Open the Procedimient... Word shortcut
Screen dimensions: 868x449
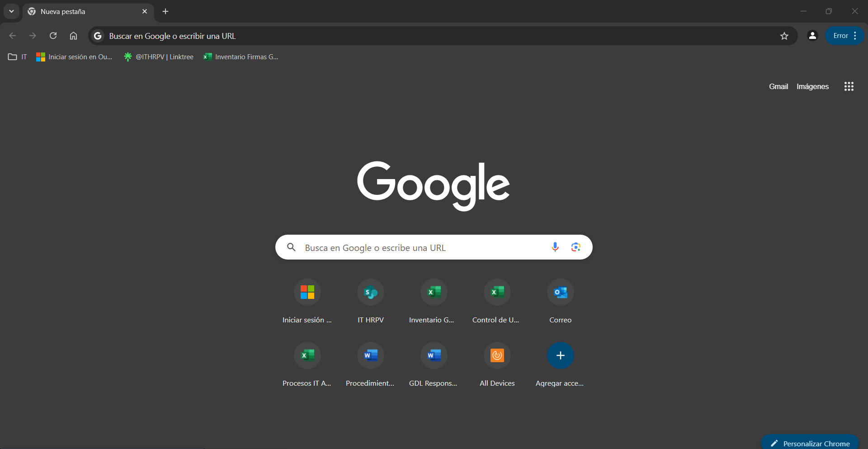point(371,365)
